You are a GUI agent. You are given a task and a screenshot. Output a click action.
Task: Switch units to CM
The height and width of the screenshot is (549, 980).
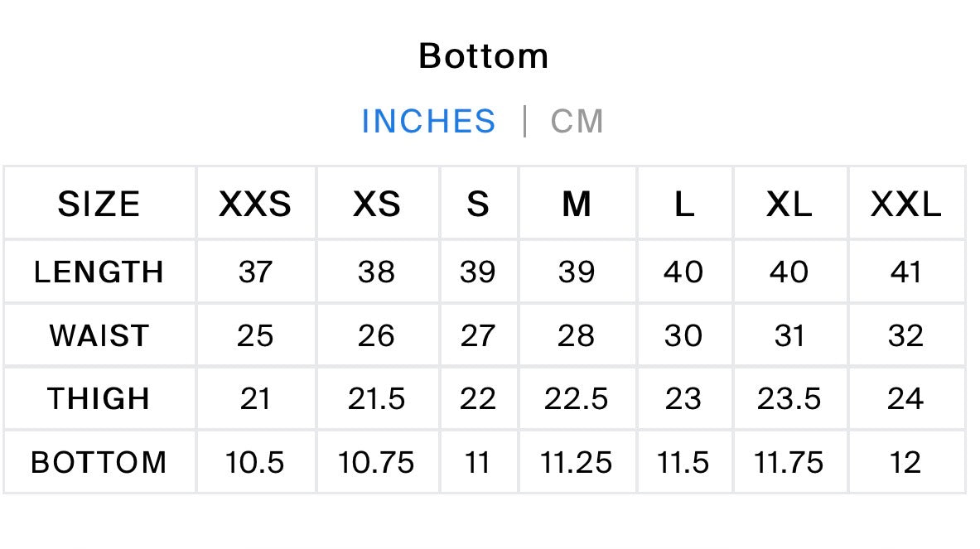pyautogui.click(x=577, y=121)
